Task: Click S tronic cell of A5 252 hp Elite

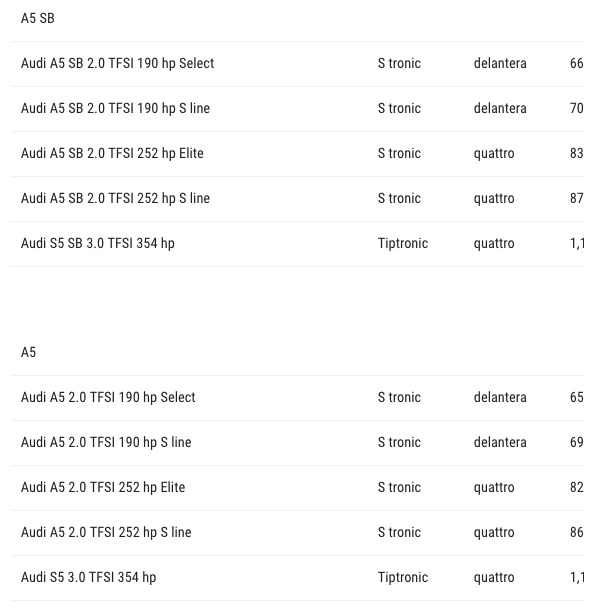Action: 399,487
